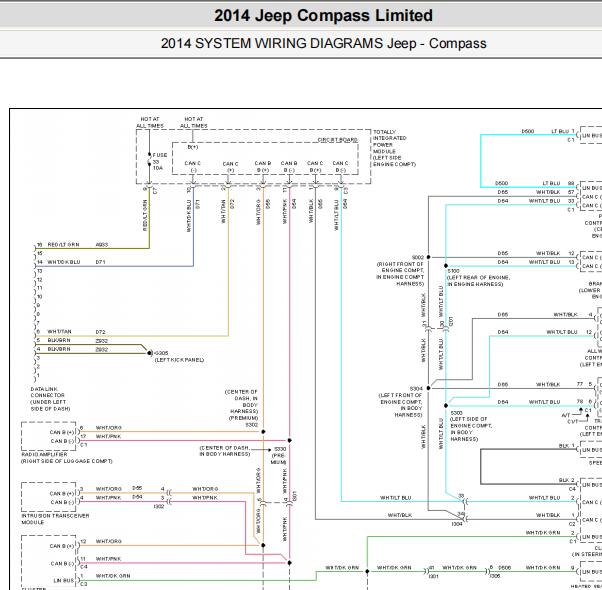
Task: Select 'WHT/TAN' label at connector pin 6
Action: 60,331
